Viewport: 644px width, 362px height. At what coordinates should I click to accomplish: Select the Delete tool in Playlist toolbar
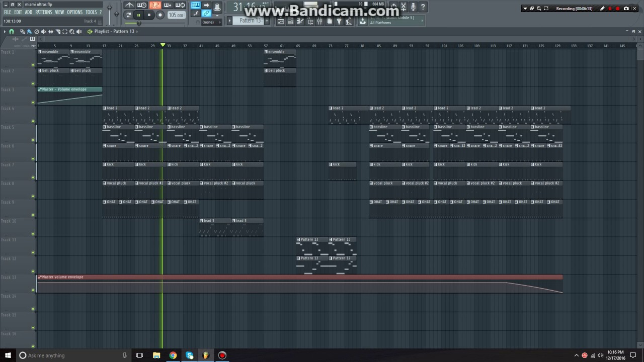[x=37, y=32]
